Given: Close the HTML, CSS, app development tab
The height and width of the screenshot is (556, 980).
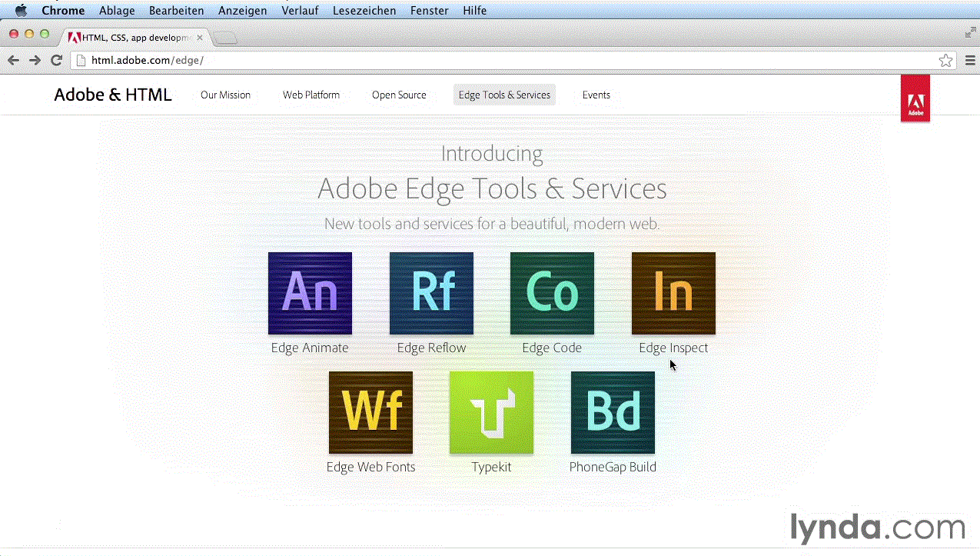Looking at the screenshot, I should [200, 37].
